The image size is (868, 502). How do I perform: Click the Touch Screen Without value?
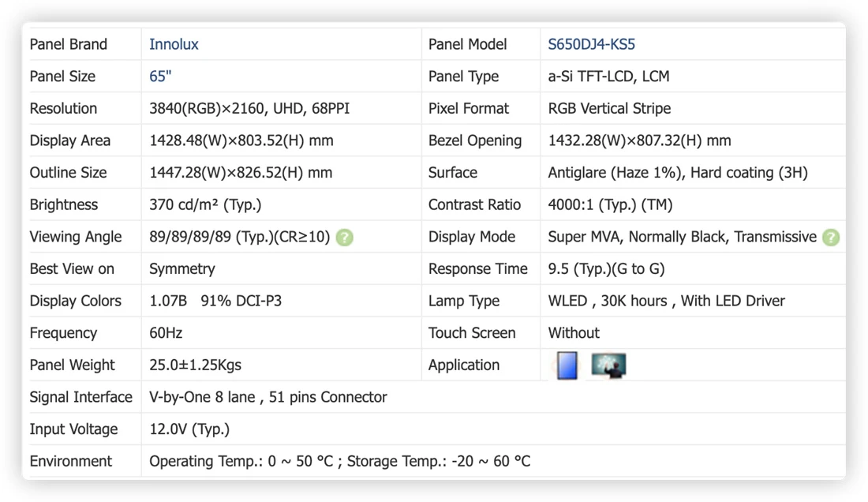574,333
